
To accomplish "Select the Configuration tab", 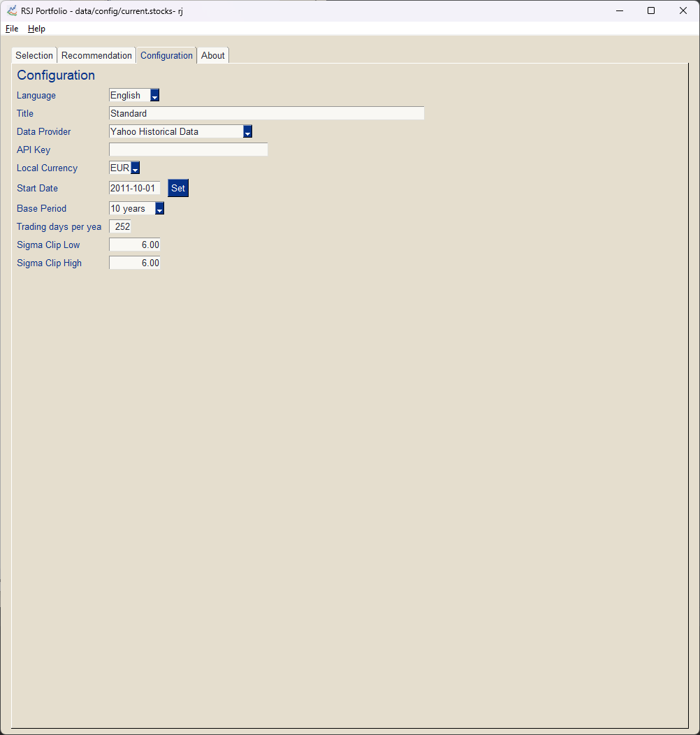I will click(166, 55).
